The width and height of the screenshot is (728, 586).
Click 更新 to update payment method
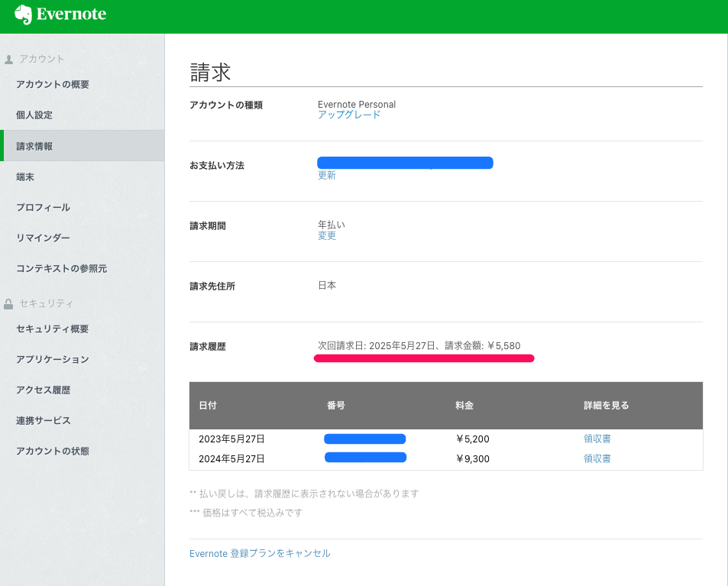click(327, 175)
